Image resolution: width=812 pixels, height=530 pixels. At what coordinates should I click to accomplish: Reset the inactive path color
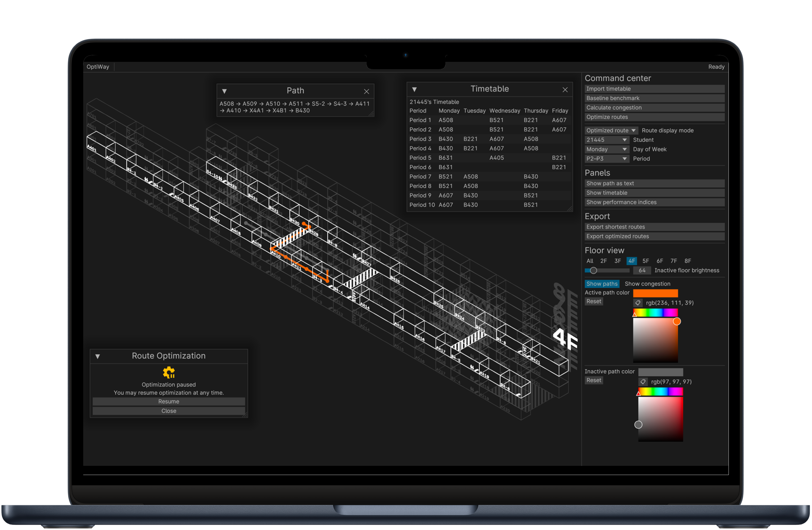(x=594, y=380)
